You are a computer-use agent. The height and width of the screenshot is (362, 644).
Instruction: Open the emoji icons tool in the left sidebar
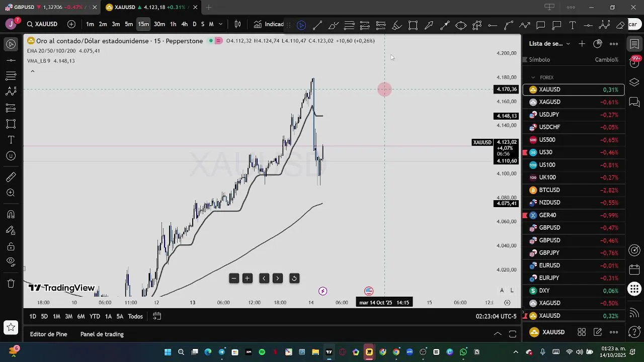[11, 156]
